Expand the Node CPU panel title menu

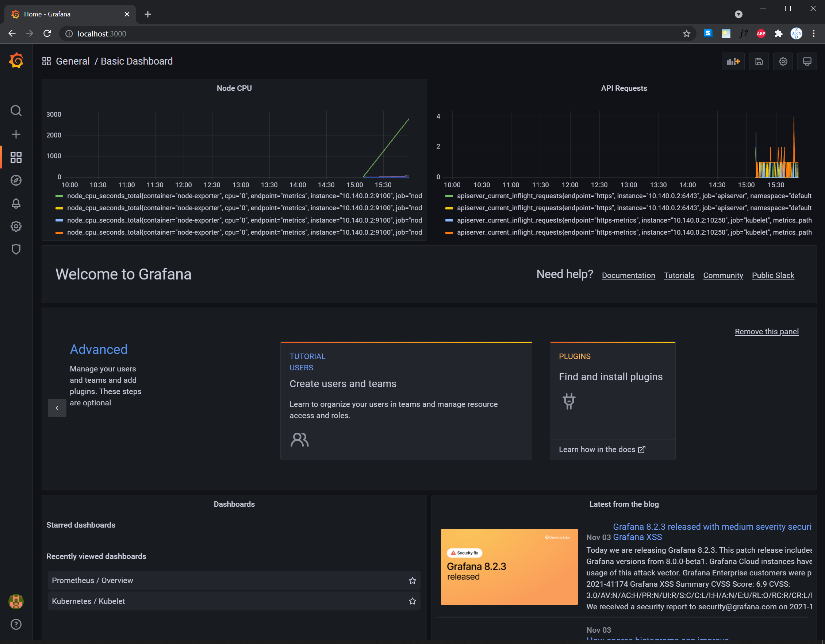[x=234, y=88]
